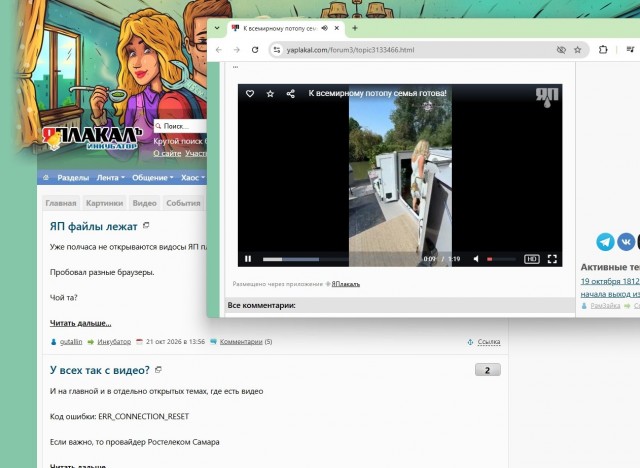The image size is (640, 468).
Task: Share the video via share icon
Action: 291,93
